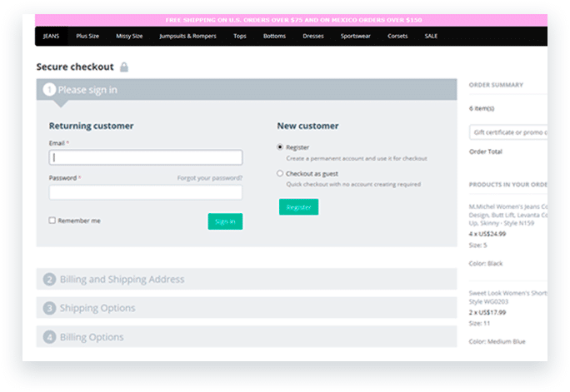Screen dimensions: 570x392
Task: Open the JEANS menu category
Action: pos(52,37)
